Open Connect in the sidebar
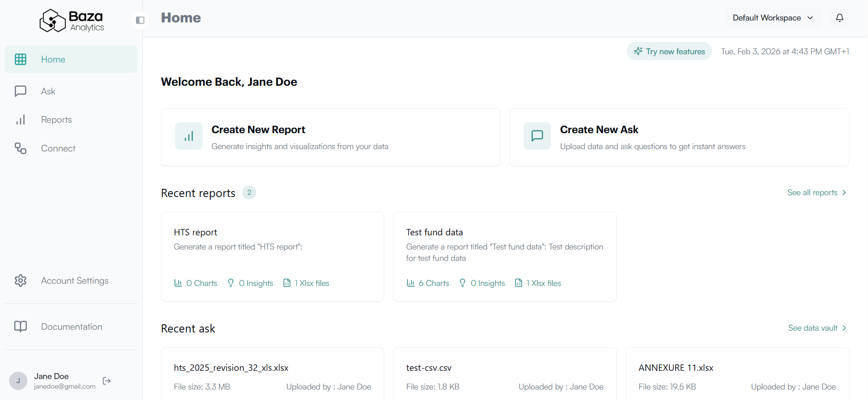Viewport: 868px width, 400px height. pos(71,148)
